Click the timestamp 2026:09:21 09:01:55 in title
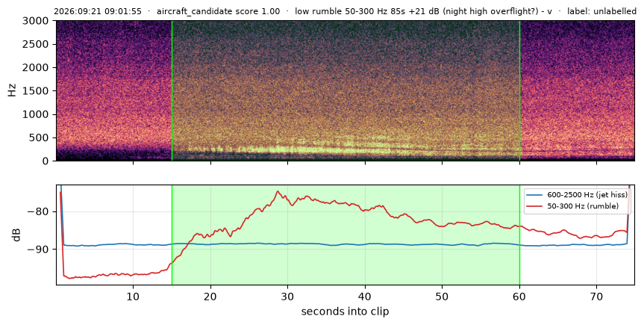Screen dimensions: 644x325 point(97,11)
